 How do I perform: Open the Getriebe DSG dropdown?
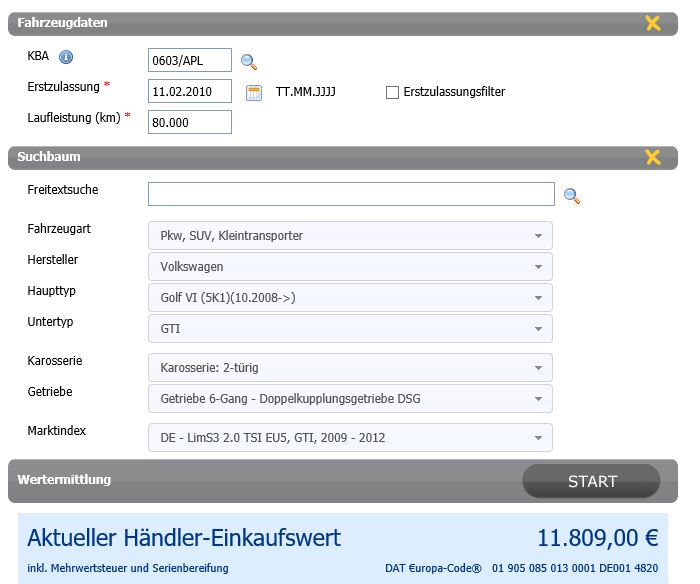pos(350,398)
